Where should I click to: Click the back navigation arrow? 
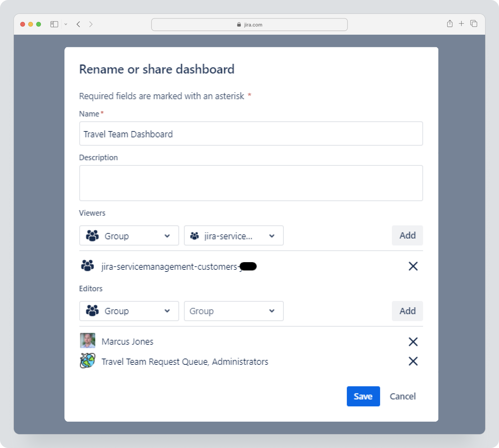78,24
